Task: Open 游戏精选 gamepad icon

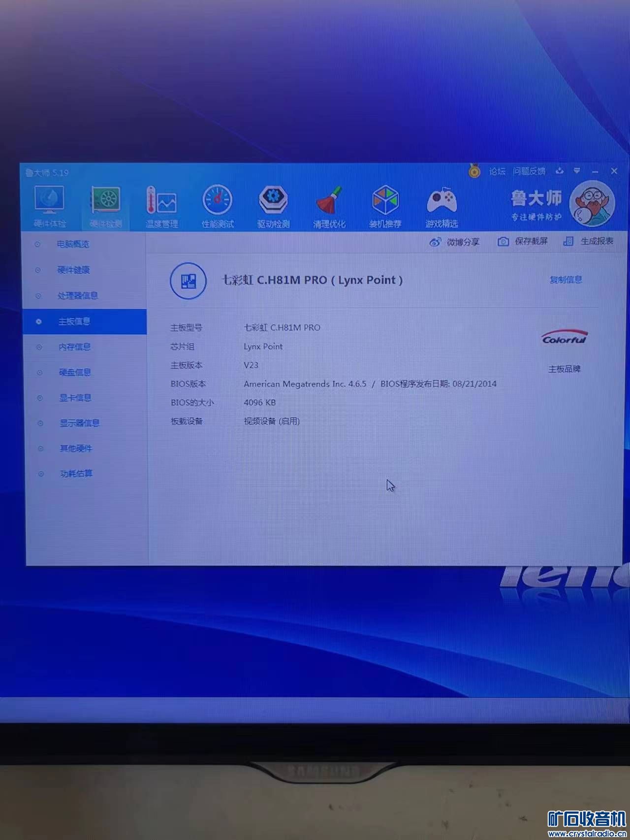Action: [441, 207]
